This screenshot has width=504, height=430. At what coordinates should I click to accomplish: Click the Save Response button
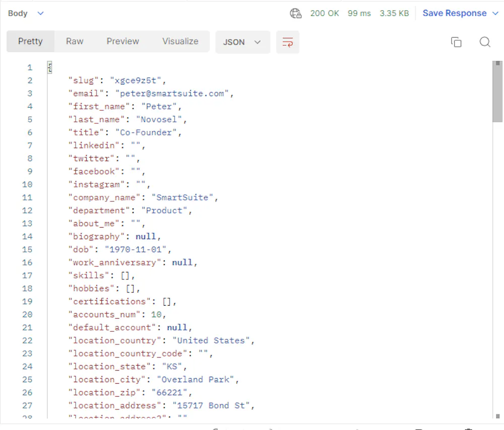pyautogui.click(x=454, y=14)
